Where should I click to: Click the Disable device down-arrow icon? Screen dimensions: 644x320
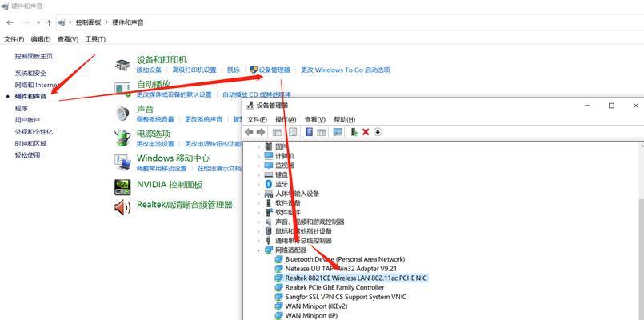coord(378,132)
